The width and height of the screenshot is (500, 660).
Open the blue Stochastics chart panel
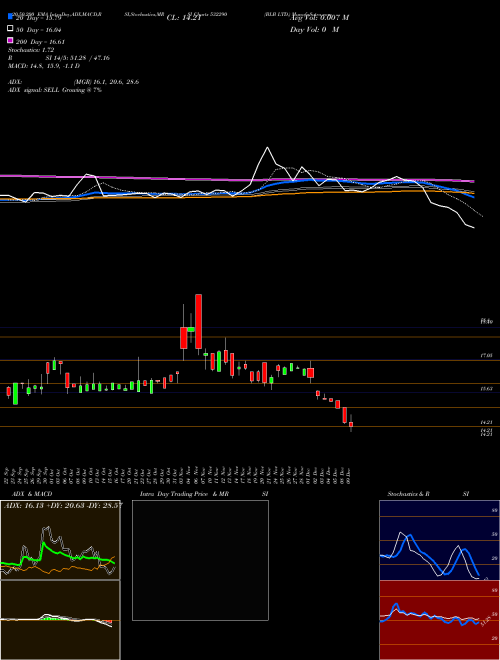[x=439, y=540]
